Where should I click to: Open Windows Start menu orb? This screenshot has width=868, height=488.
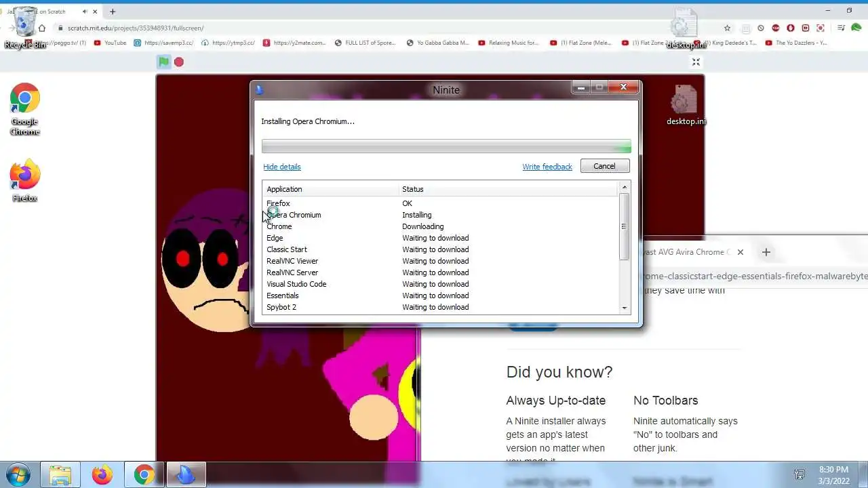coord(18,474)
